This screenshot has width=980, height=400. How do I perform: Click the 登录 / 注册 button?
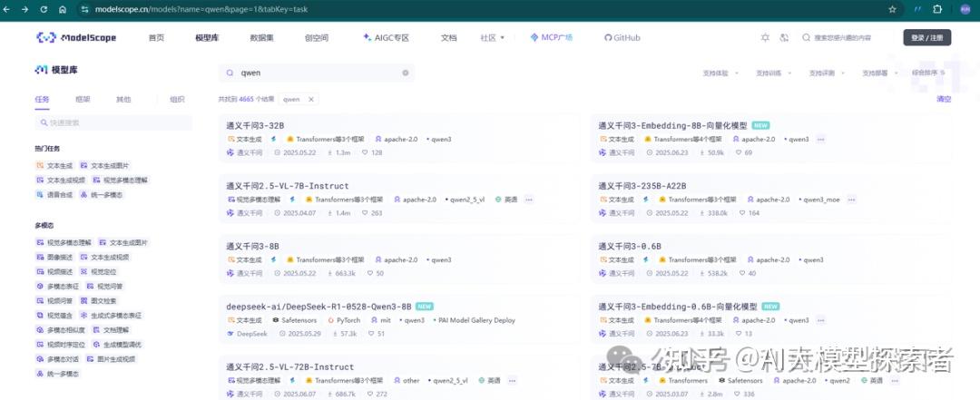coord(926,37)
